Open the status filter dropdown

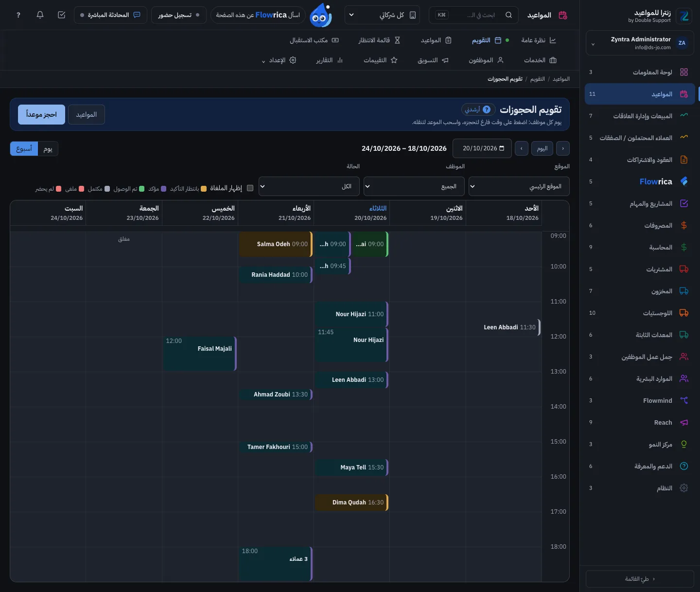[309, 186]
